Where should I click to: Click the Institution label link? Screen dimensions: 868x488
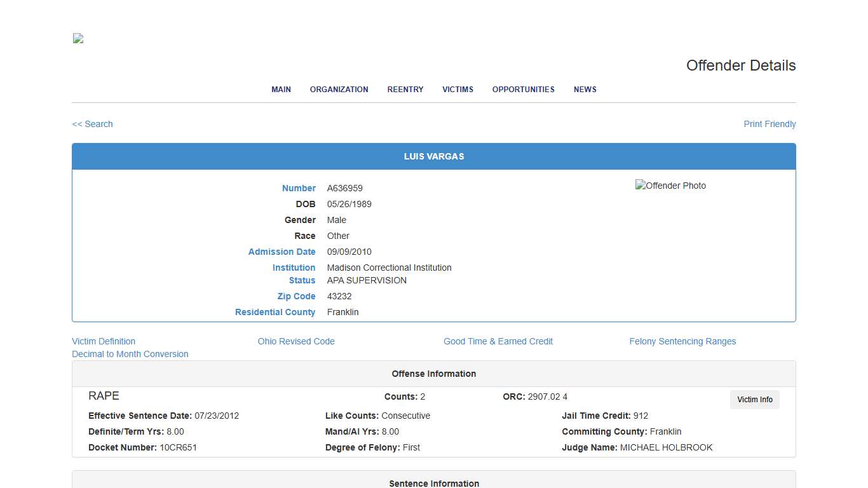(294, 268)
